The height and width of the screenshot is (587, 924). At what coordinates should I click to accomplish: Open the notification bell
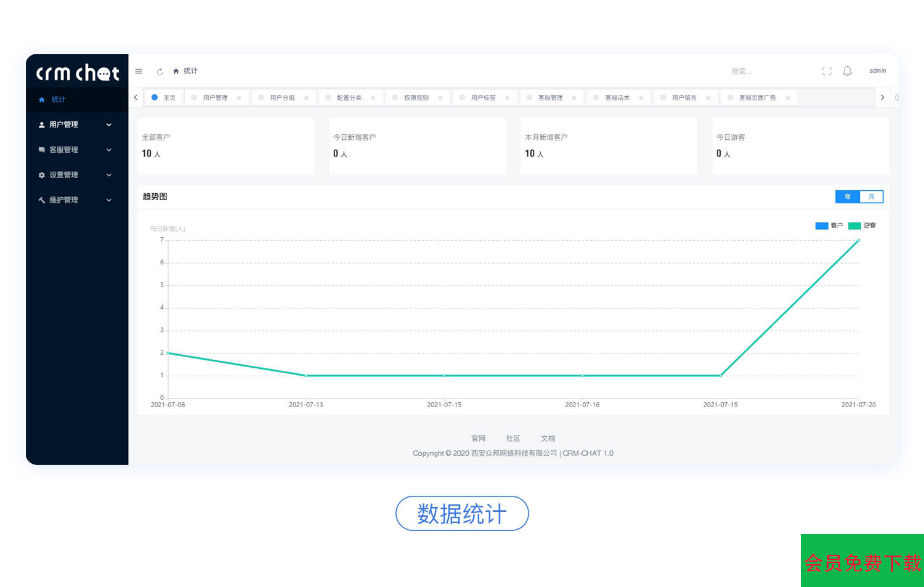pos(847,71)
